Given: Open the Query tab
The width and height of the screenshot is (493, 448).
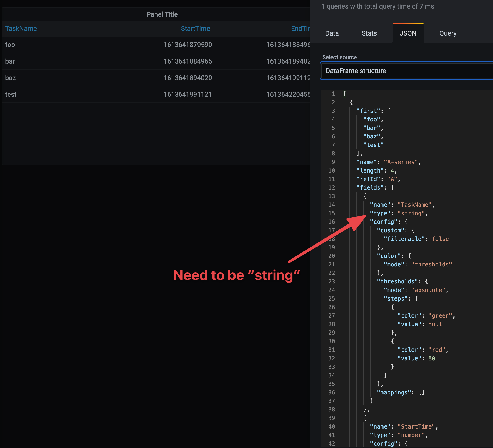Looking at the screenshot, I should coord(447,33).
